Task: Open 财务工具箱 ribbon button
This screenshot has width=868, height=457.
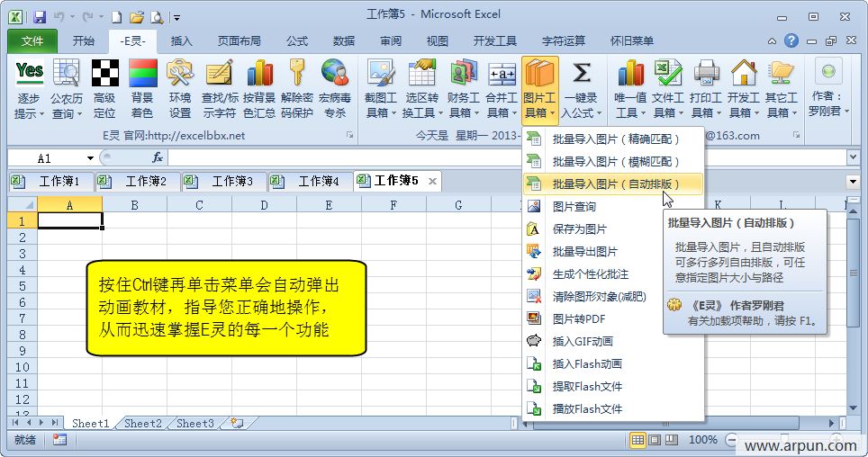Action: [463, 88]
